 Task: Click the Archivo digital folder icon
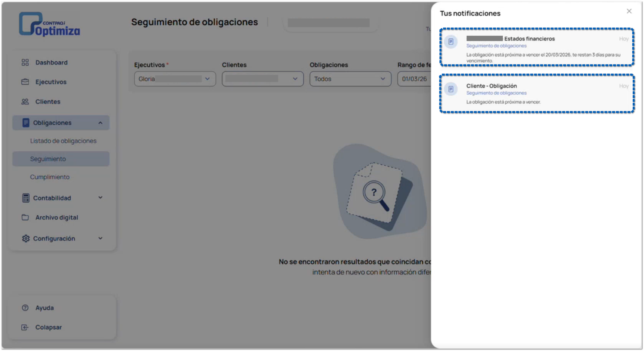click(25, 217)
